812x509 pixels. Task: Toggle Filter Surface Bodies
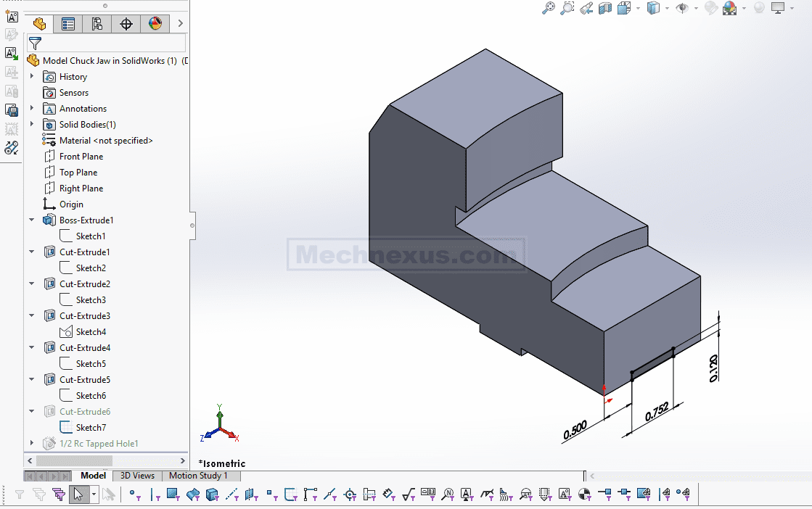pos(193,495)
